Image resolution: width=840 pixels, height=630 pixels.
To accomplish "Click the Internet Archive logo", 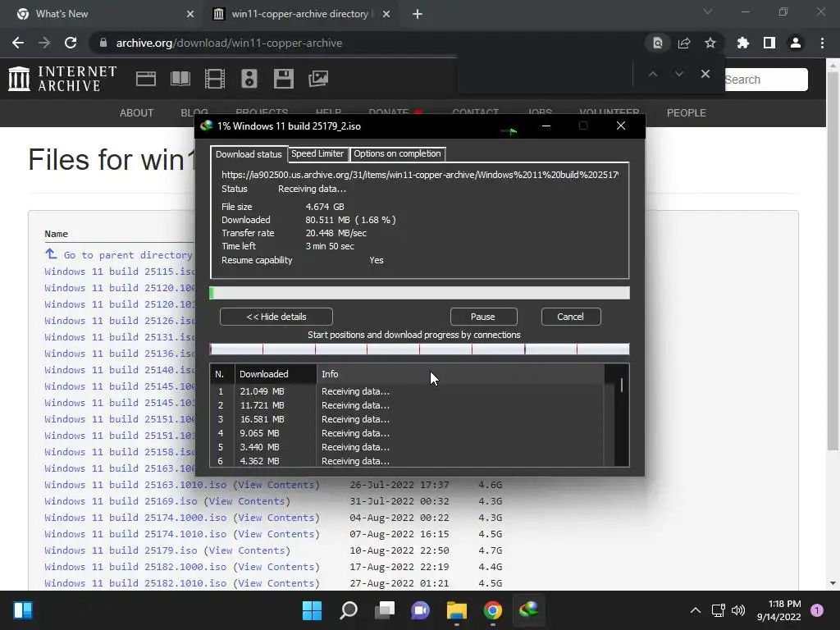I will tap(62, 79).
